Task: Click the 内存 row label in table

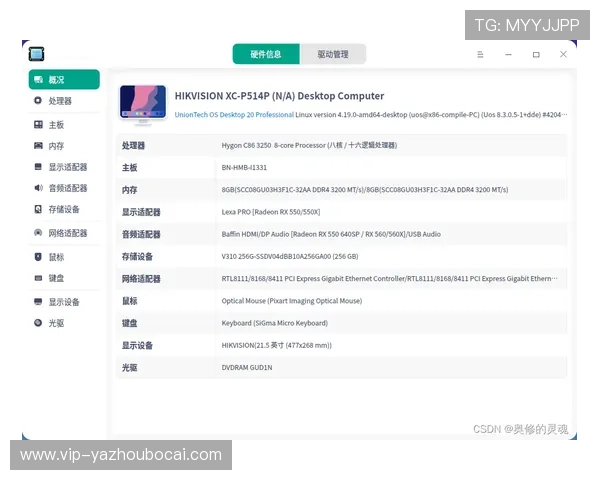Action: pyautogui.click(x=129, y=189)
